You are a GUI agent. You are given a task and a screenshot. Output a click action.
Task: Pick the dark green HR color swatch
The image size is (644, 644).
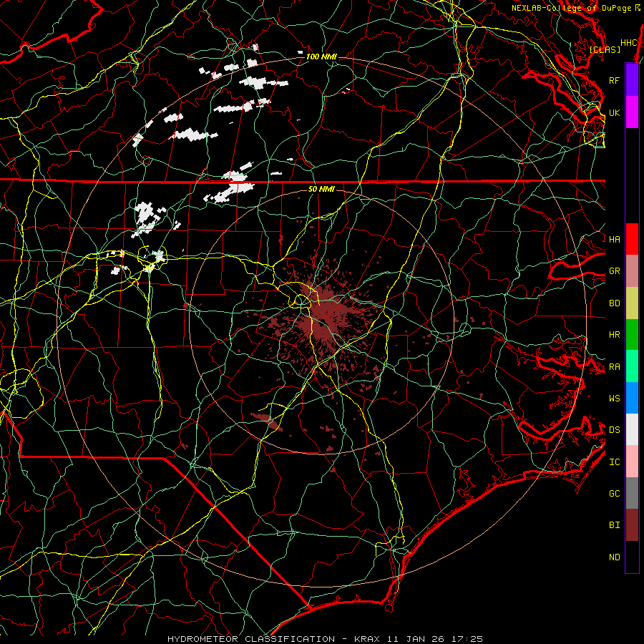pyautogui.click(x=632, y=335)
